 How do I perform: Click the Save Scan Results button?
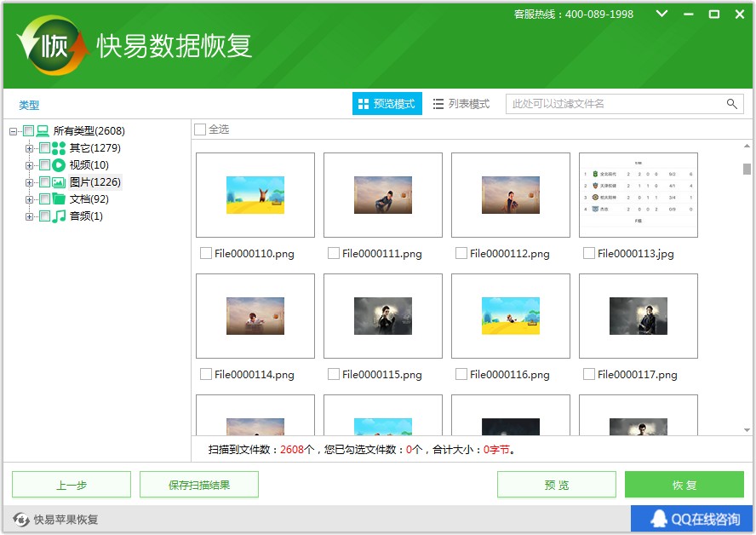tap(198, 485)
